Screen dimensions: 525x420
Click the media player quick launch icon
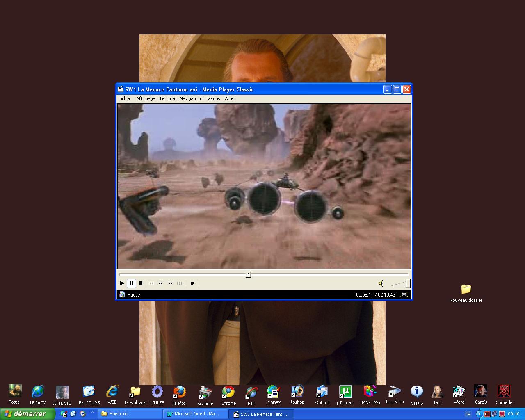pyautogui.click(x=82, y=414)
